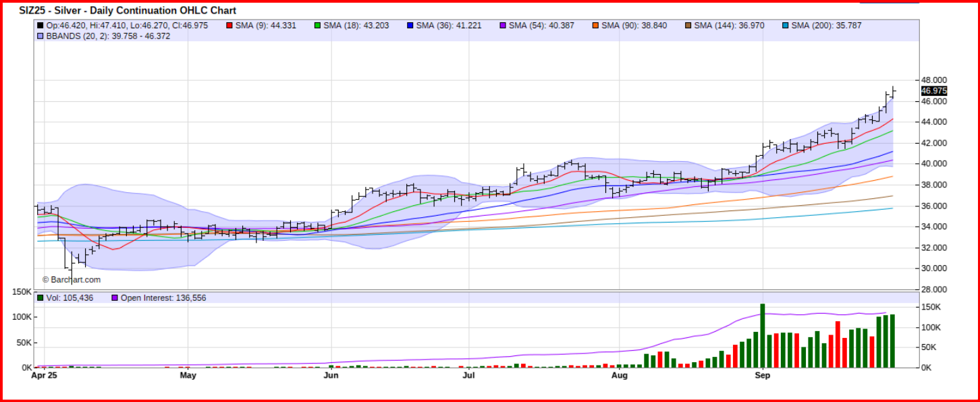Click the purple SMA (54) legend swatch
The height and width of the screenshot is (402, 980).
coord(502,26)
